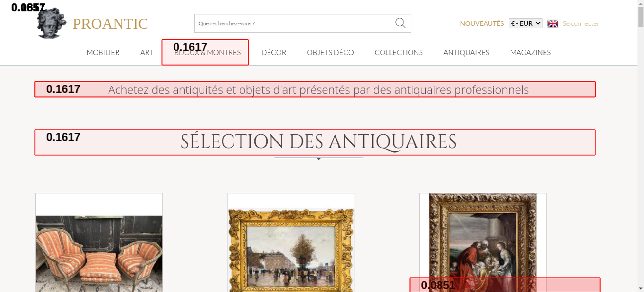This screenshot has height=292, width=644.
Task: Click the scrollbar down arrow
Action: click(640, 288)
